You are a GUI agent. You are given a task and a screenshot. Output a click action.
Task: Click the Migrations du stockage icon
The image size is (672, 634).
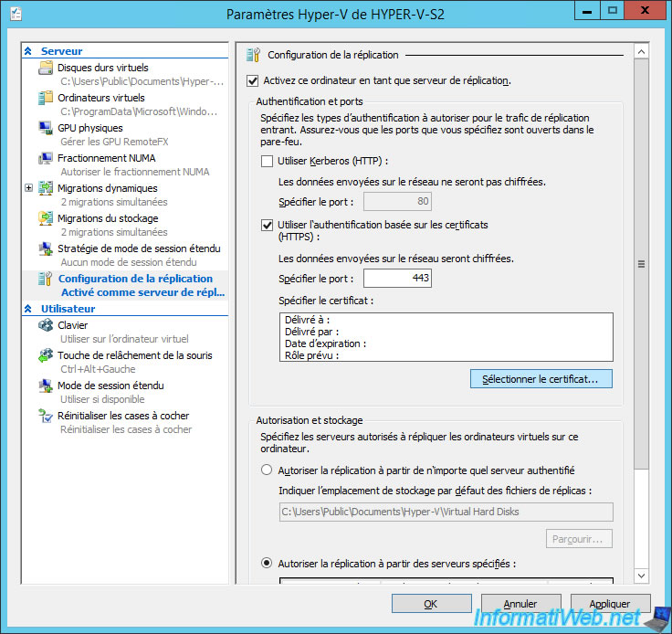click(46, 218)
